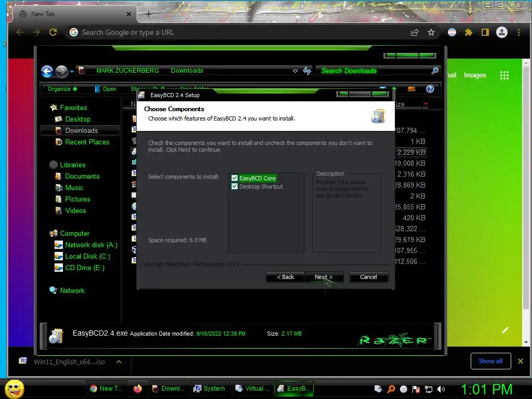Switch to Firefox in taskbar
Screen dimensions: 532x399
137,389
